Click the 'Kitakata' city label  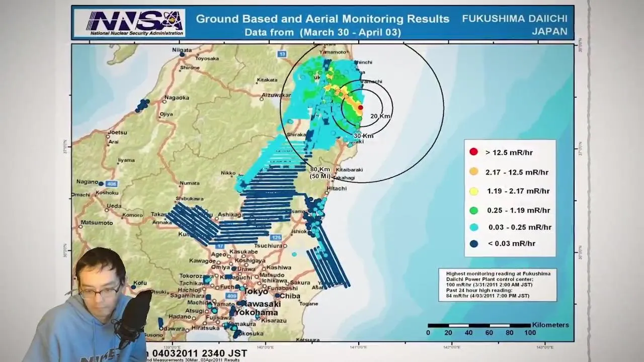267,79
